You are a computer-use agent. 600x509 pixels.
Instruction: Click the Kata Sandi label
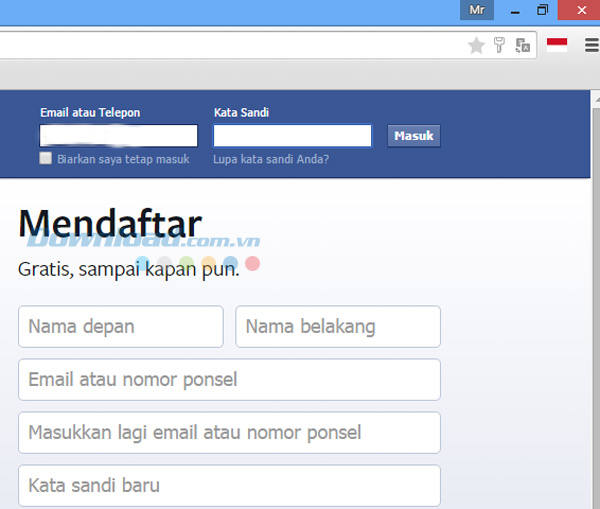tap(241, 113)
